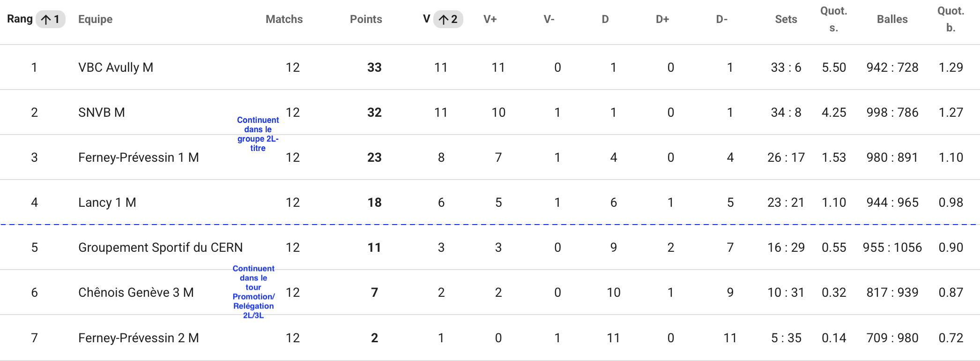Select the VBC Avully M team
The height and width of the screenshot is (361, 980).
116,68
